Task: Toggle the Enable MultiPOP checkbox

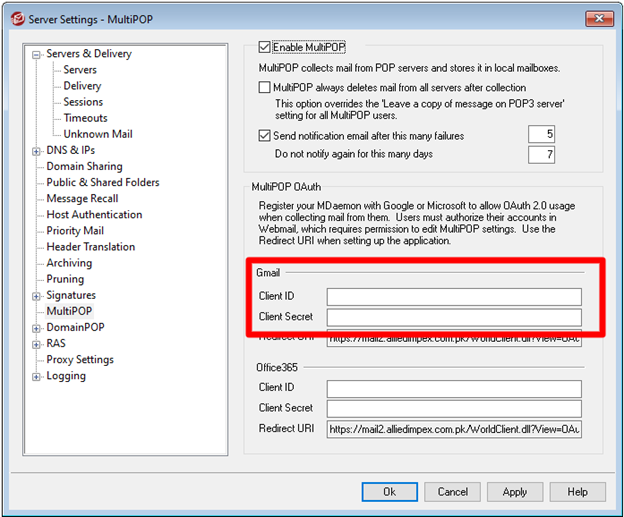Action: coord(265,47)
